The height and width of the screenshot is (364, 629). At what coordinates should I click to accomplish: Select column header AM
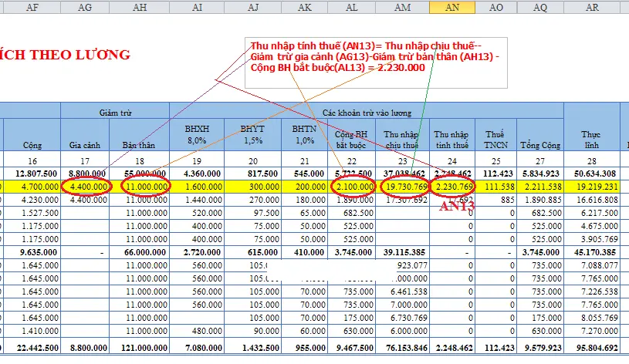402,7
